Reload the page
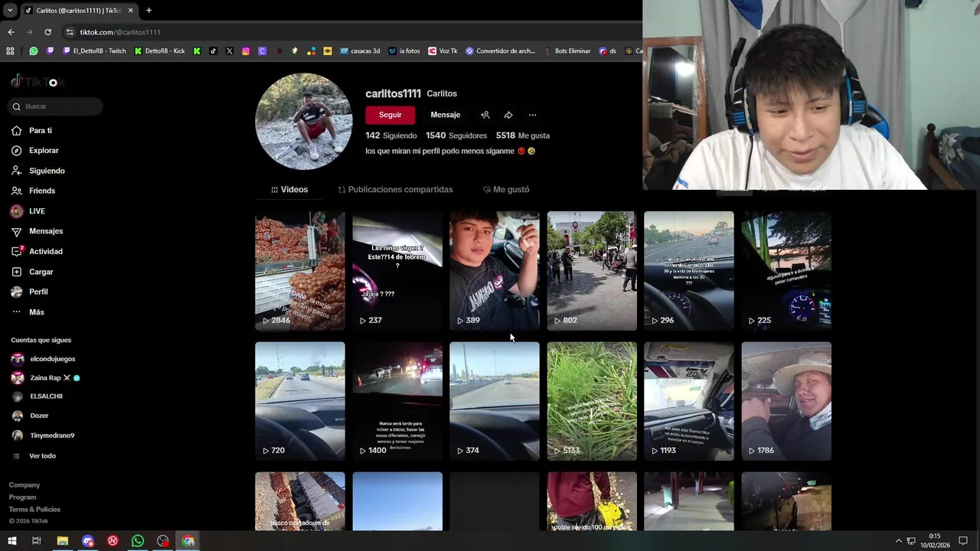The width and height of the screenshot is (980, 551). [x=47, y=32]
